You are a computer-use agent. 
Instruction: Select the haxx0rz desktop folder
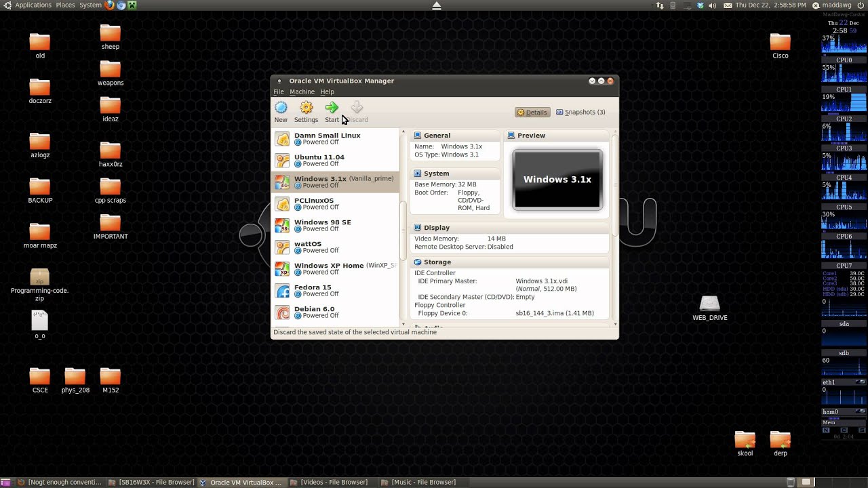tap(110, 150)
